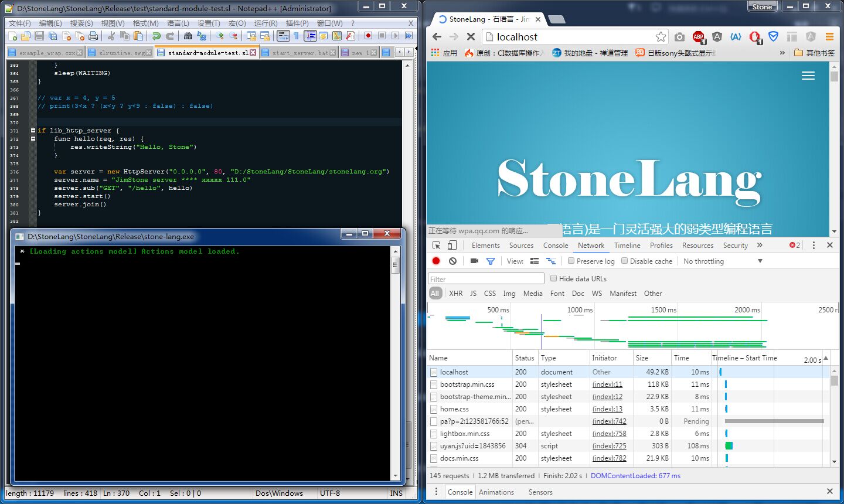Stop page loading with the X button
This screenshot has width=844, height=504.
pos(471,36)
